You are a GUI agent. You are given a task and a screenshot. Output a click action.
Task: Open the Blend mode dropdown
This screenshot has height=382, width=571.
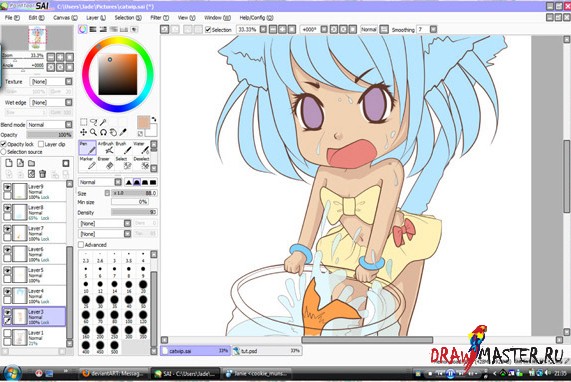(50, 125)
